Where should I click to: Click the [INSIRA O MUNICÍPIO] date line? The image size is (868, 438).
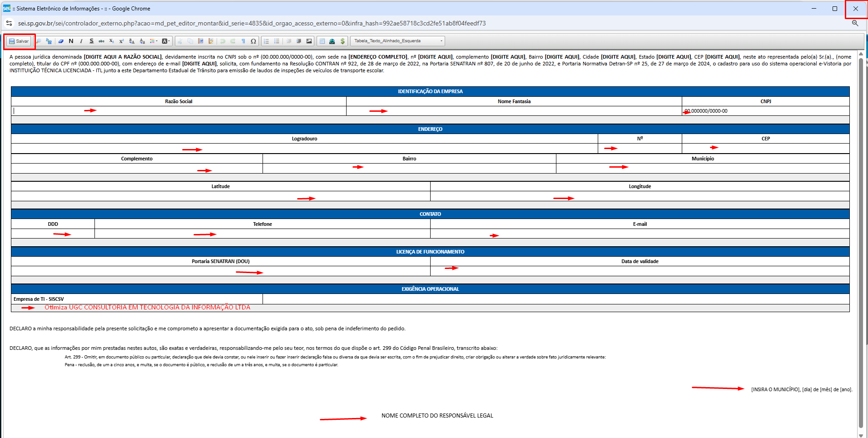[x=802, y=389]
